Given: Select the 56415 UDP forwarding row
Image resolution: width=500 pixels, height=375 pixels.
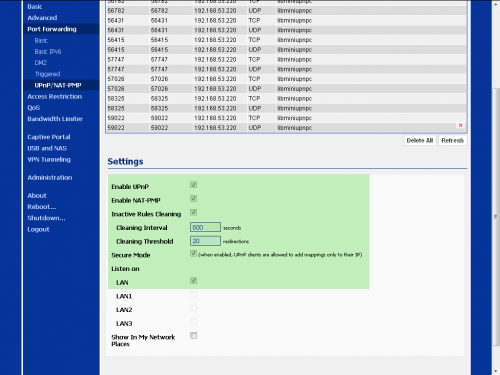Looking at the screenshot, I should click(x=286, y=50).
